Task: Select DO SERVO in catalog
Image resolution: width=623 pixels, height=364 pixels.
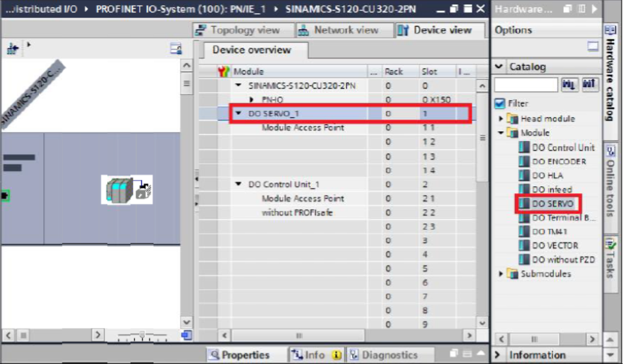Action: [553, 204]
